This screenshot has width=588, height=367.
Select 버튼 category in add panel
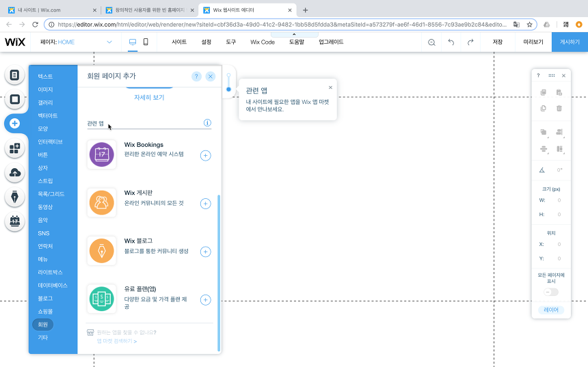[43, 155]
